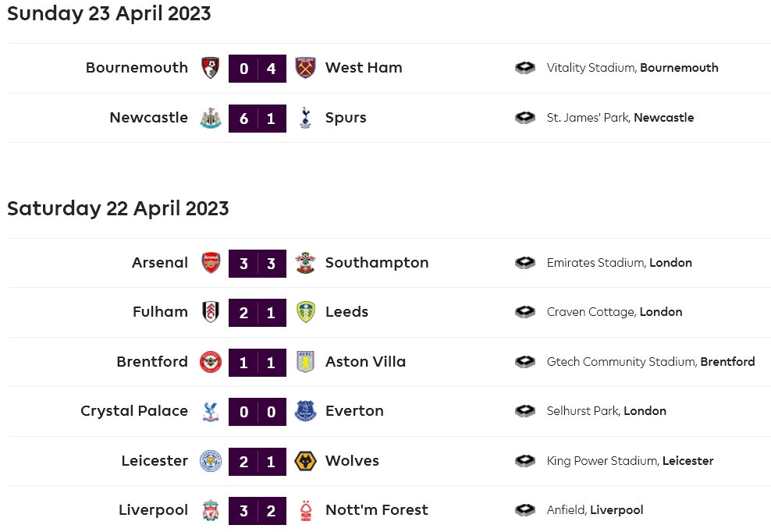Image resolution: width=771 pixels, height=532 pixels.
Task: Click the Newcastle club crest
Action: click(210, 118)
